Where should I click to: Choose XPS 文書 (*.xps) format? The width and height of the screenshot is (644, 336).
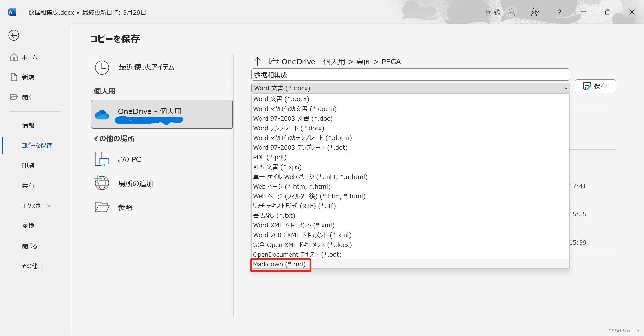[x=410, y=167]
